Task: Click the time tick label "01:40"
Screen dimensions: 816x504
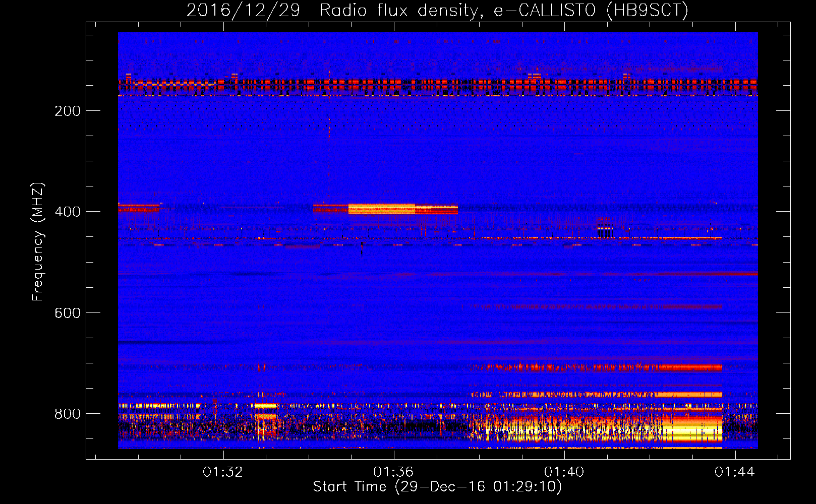Action: (564, 472)
